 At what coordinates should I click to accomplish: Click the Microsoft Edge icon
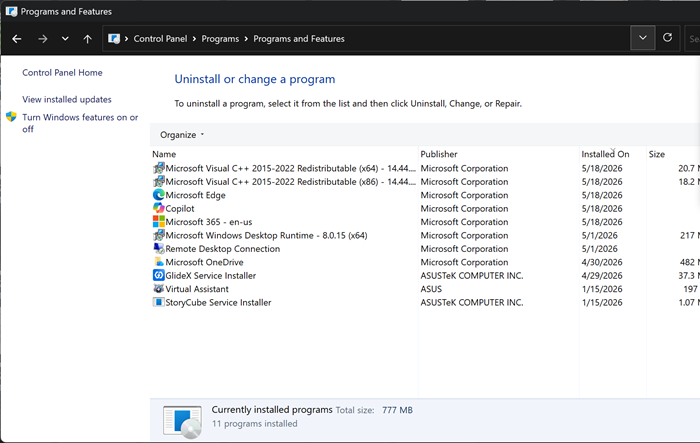point(158,195)
